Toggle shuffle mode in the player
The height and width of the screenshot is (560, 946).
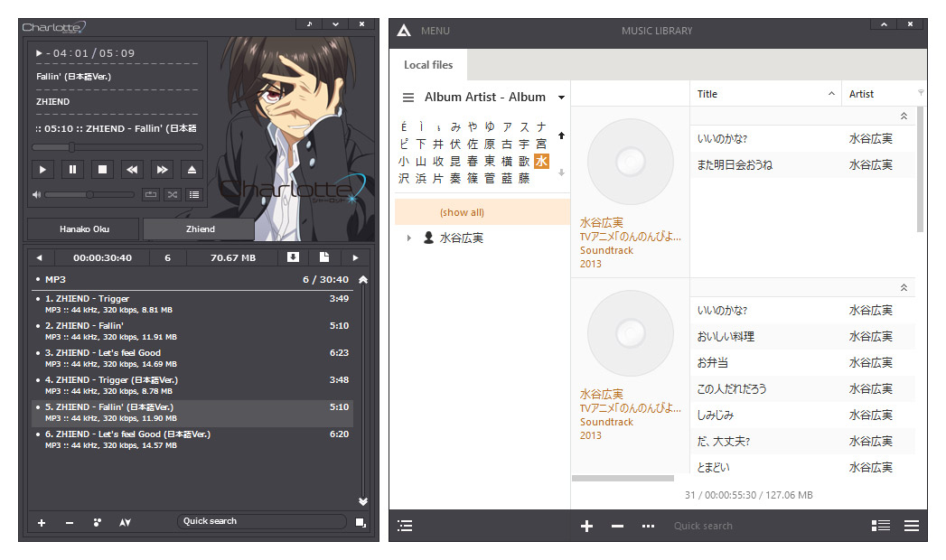[173, 195]
